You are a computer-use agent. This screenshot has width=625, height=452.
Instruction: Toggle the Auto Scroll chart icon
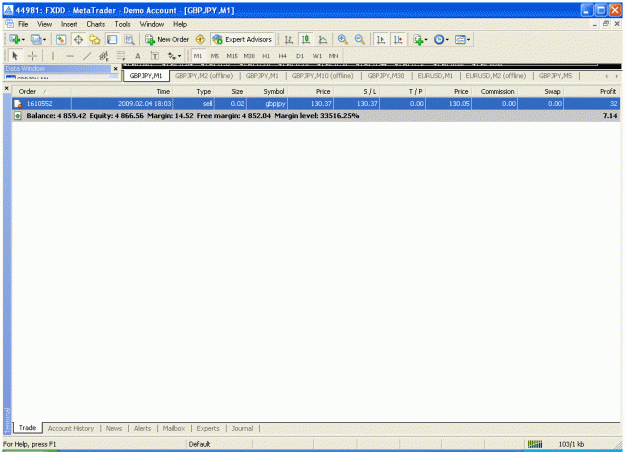pyautogui.click(x=381, y=39)
